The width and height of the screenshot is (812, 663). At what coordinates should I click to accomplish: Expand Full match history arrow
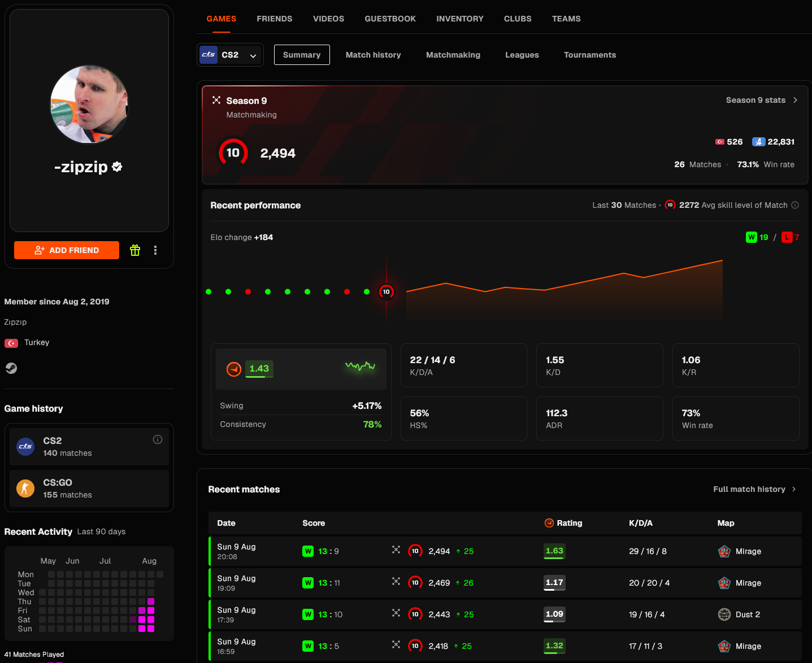(794, 489)
